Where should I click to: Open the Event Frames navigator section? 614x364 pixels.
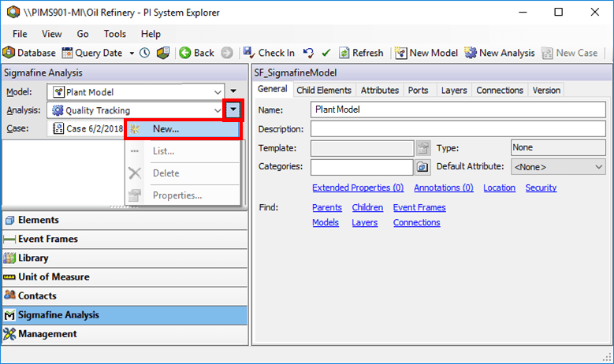pos(125,239)
